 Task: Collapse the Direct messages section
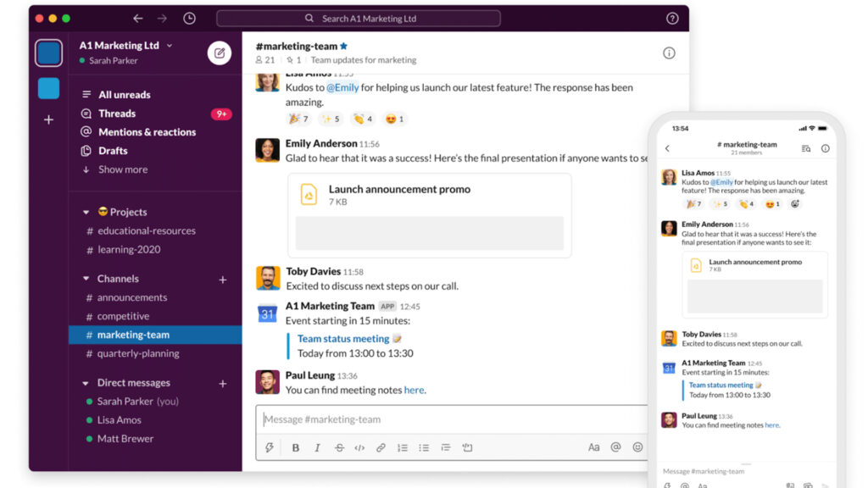coord(86,383)
